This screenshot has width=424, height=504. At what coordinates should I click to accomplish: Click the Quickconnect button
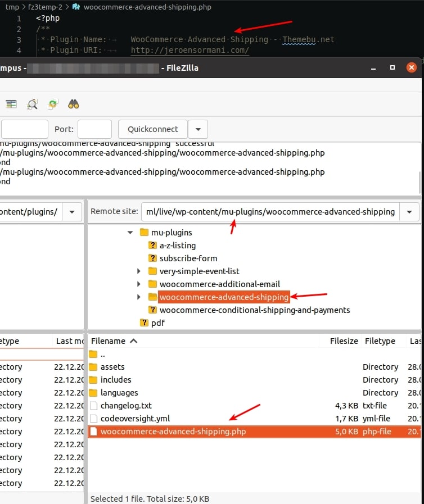[153, 129]
